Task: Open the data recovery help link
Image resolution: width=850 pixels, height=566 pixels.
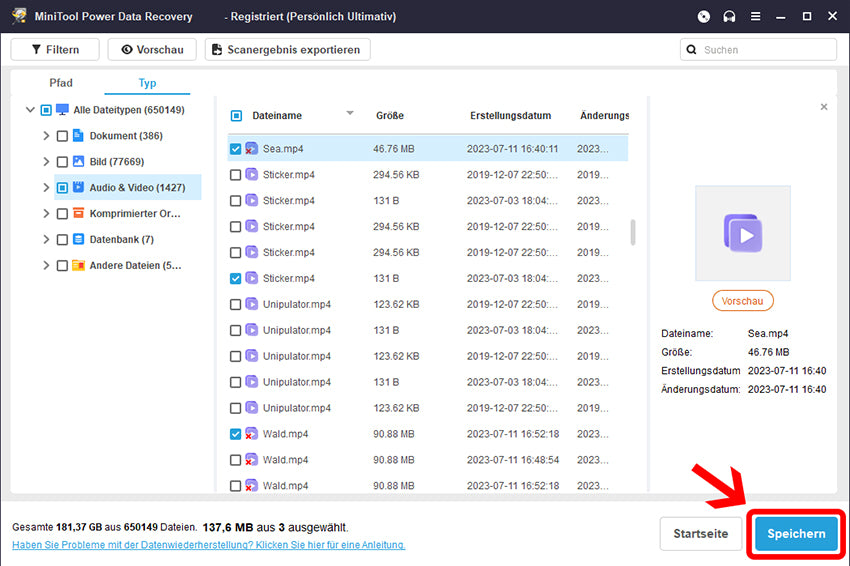Action: pos(208,545)
